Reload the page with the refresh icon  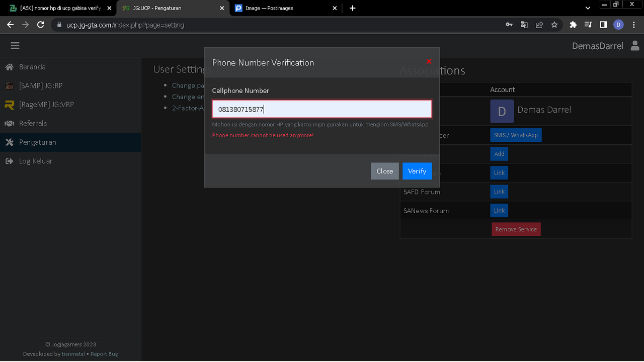(x=41, y=24)
